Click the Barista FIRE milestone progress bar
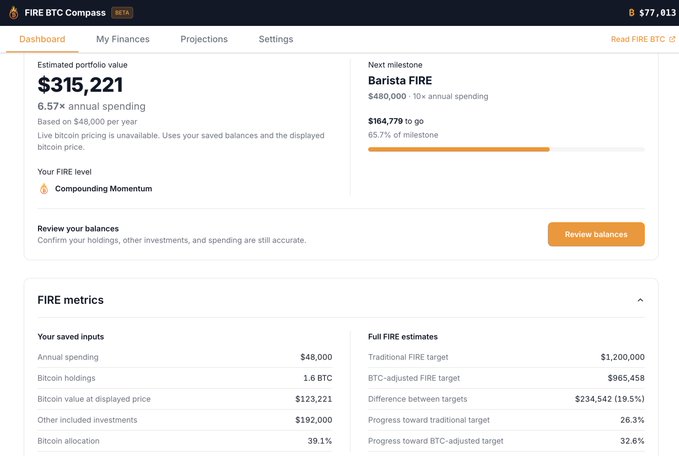This screenshot has height=456, width=679. pyautogui.click(x=506, y=149)
